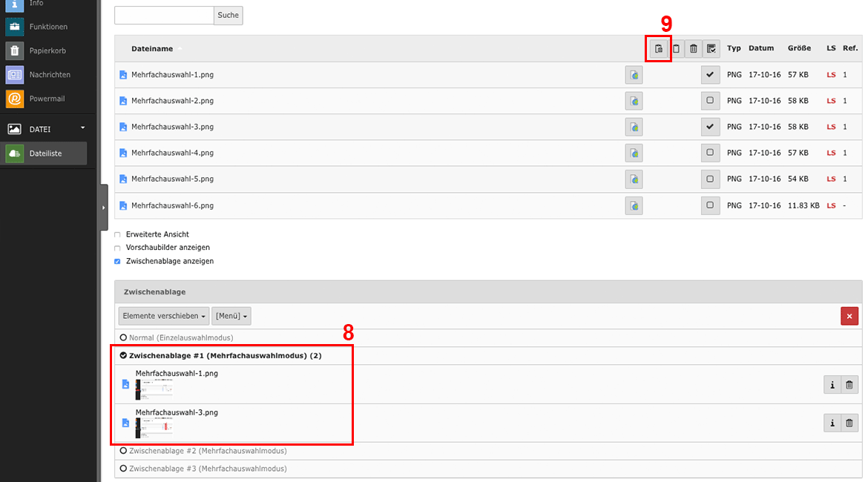Remove Mehrfachauswahl-3.png from the clipboard
868x482 pixels.
tap(849, 423)
